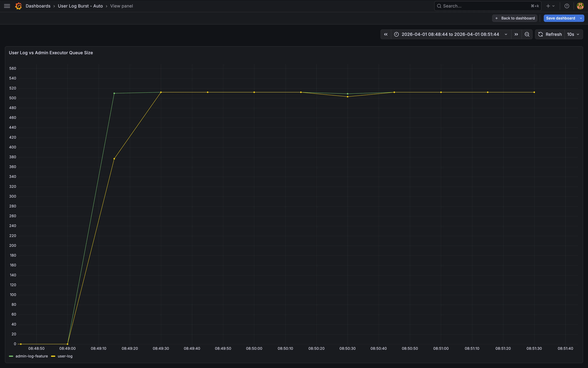588x368 pixels.
Task: Click the Refresh dashboard button
Action: [550, 34]
